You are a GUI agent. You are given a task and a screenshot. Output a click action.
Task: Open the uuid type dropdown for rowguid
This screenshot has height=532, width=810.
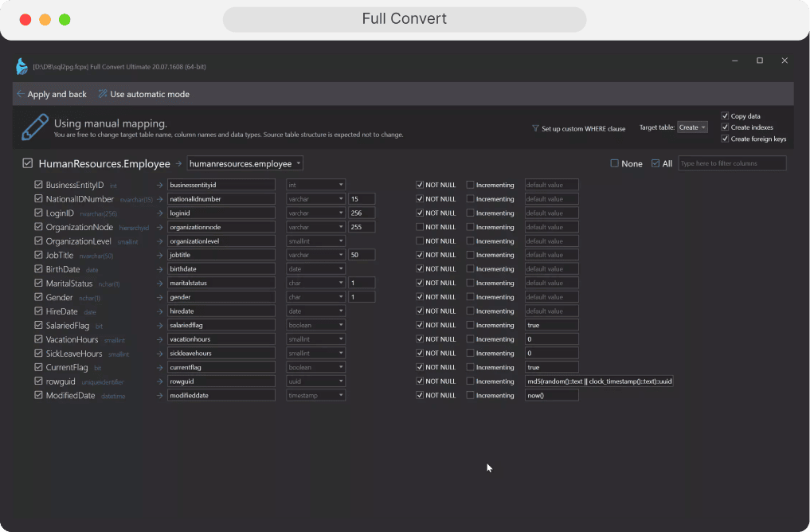(315, 381)
